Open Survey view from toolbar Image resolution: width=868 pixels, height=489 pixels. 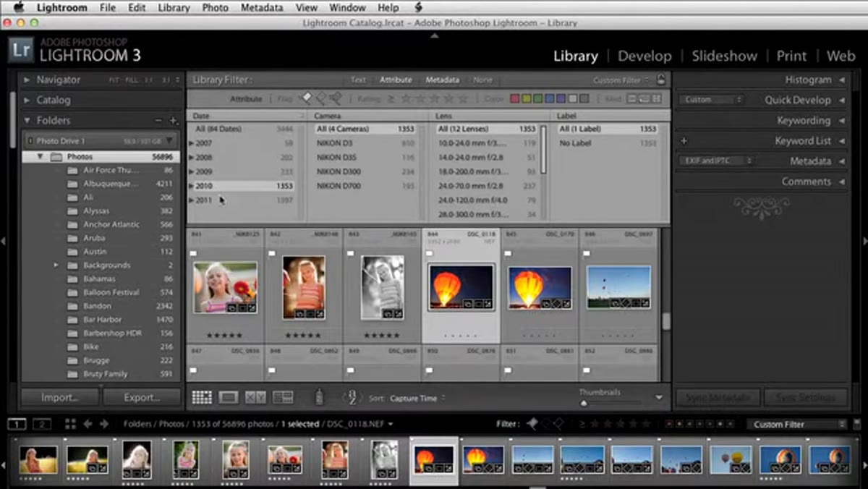[x=283, y=397]
